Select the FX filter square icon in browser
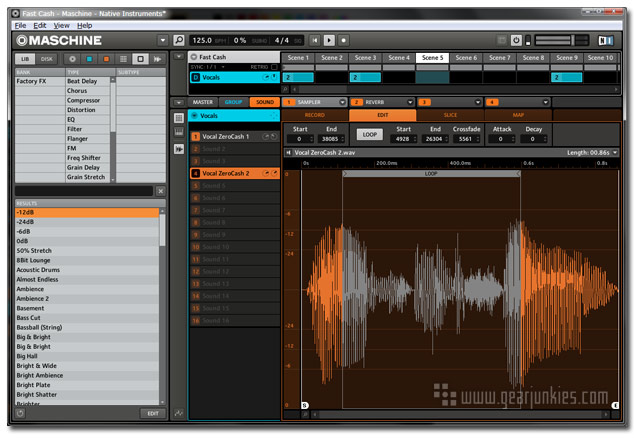The image size is (634, 438). (140, 59)
